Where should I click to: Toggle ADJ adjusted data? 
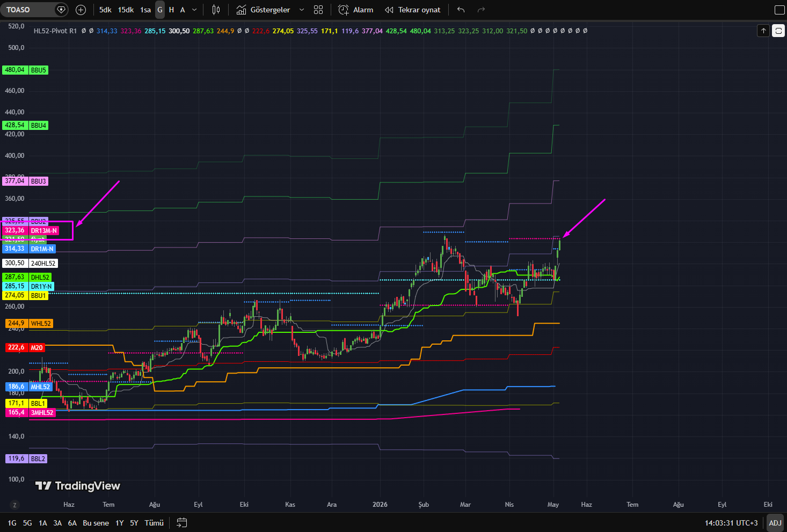pos(775,523)
